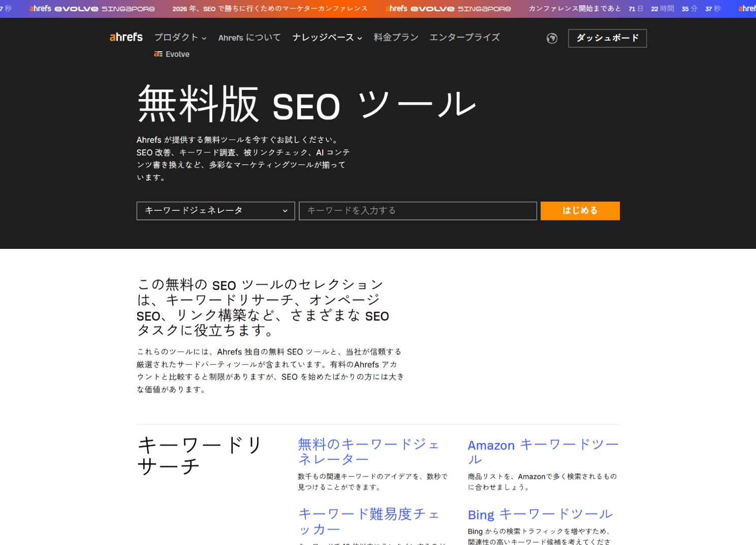Viewport: 756px width, 545px height.
Task: Click the orange はじめる button
Action: 580,211
